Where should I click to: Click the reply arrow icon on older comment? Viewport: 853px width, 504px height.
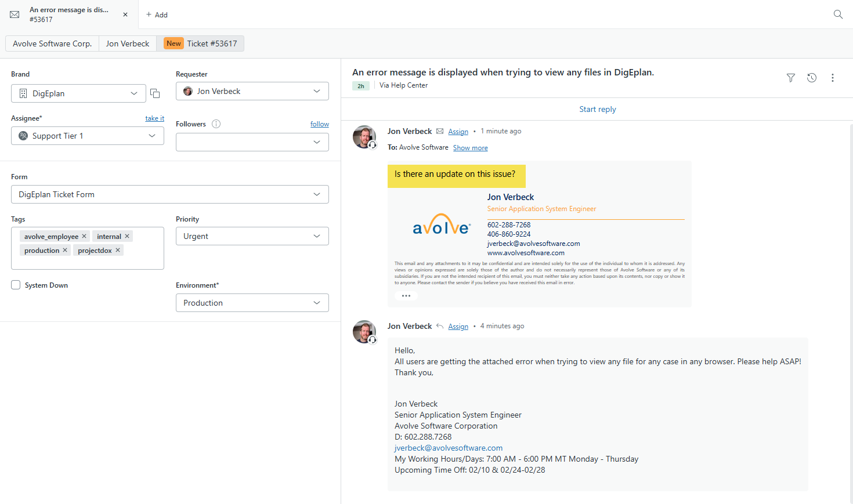click(x=440, y=326)
